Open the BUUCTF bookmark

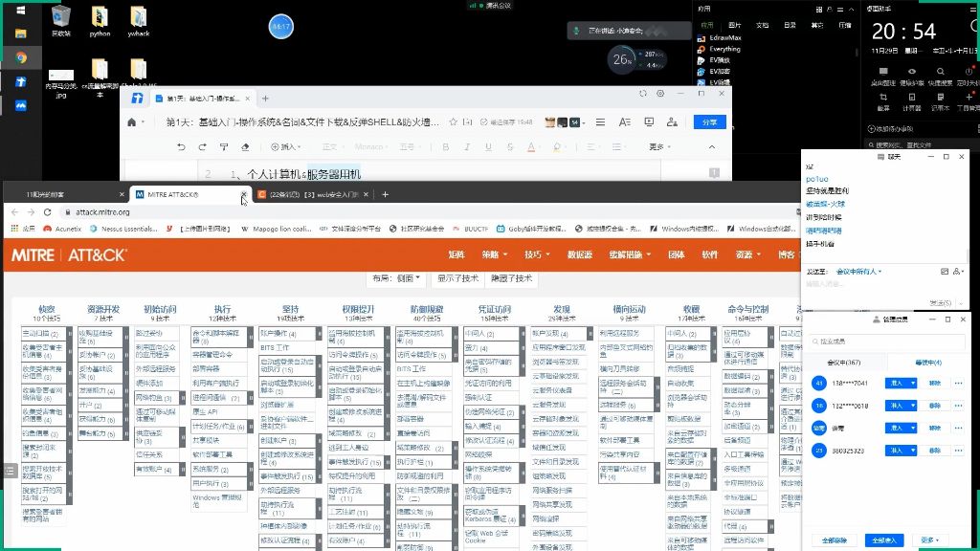point(471,229)
